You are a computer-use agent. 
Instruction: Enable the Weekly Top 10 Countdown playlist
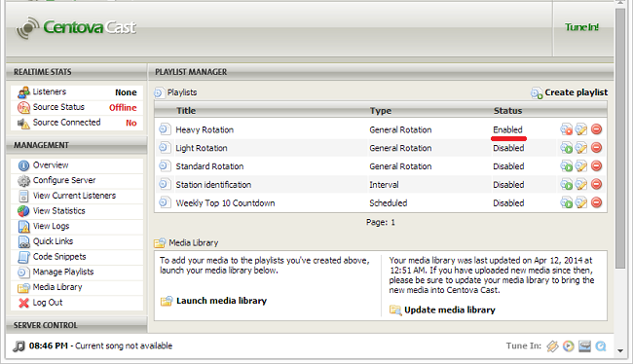(566, 202)
